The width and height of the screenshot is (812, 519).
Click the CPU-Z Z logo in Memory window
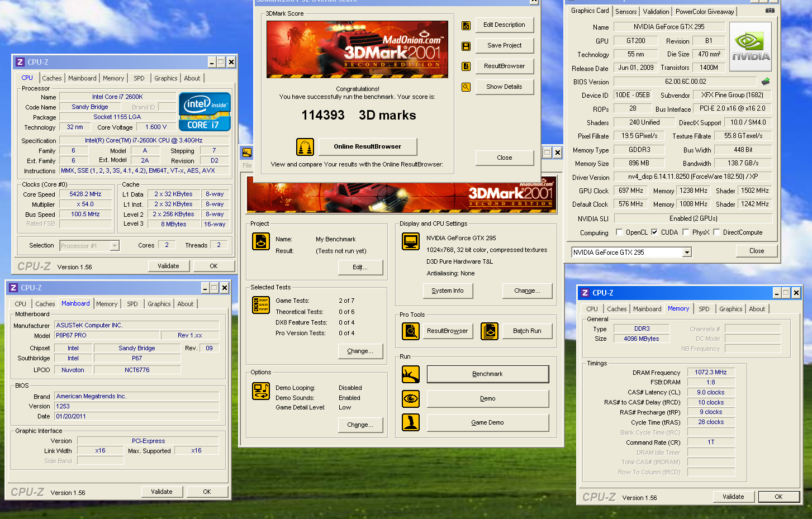585,293
